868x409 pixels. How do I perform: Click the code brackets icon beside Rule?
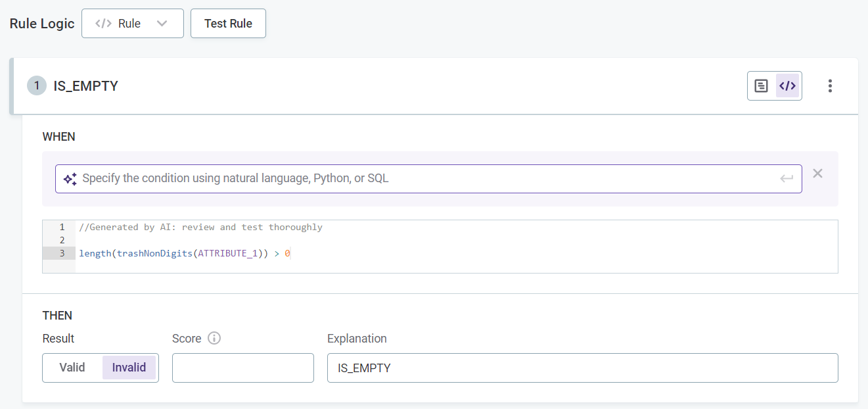click(x=103, y=24)
